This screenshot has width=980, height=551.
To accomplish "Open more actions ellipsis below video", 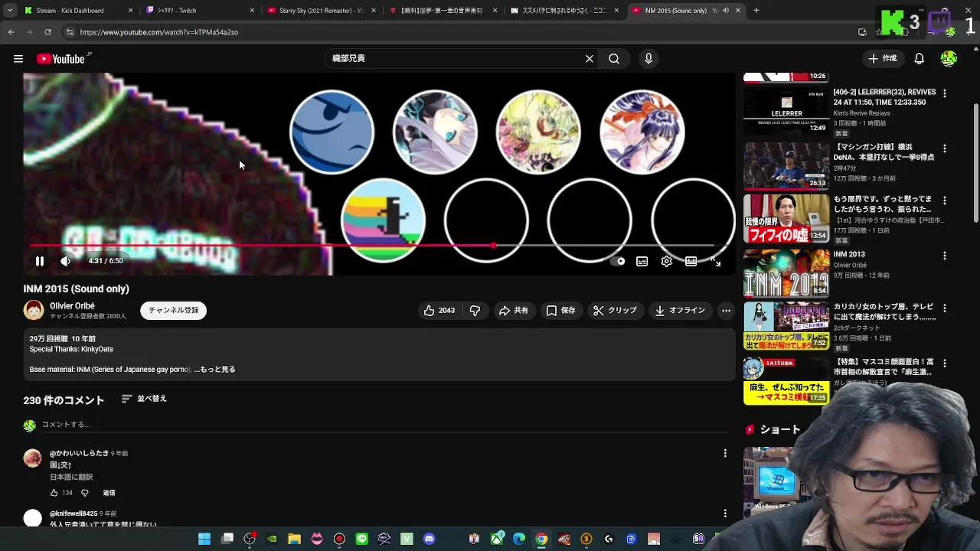I will [x=726, y=310].
